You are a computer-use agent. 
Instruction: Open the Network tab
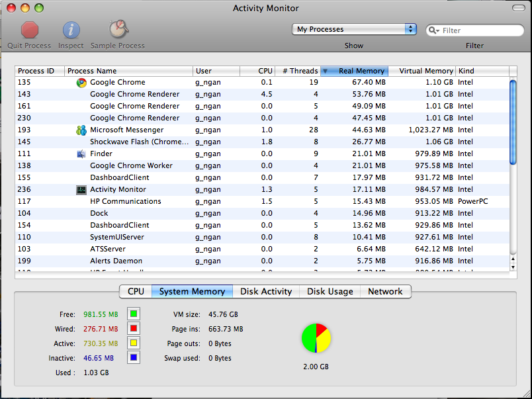coord(385,291)
